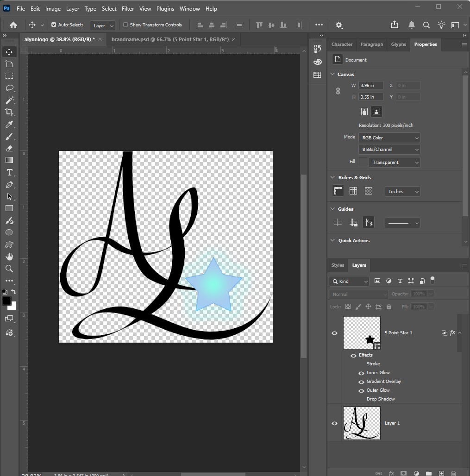Image resolution: width=470 pixels, height=476 pixels.
Task: Select the Gradient tool
Action: point(9,160)
